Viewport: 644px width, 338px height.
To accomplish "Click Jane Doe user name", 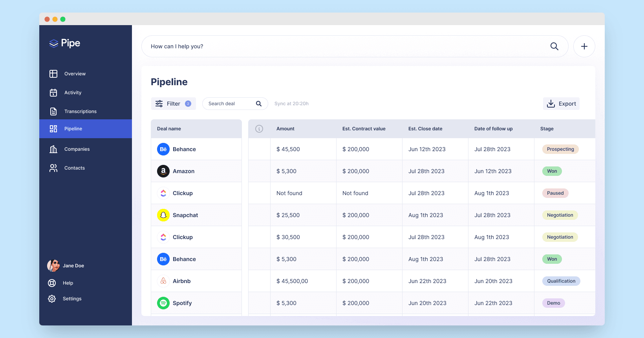I will click(73, 266).
